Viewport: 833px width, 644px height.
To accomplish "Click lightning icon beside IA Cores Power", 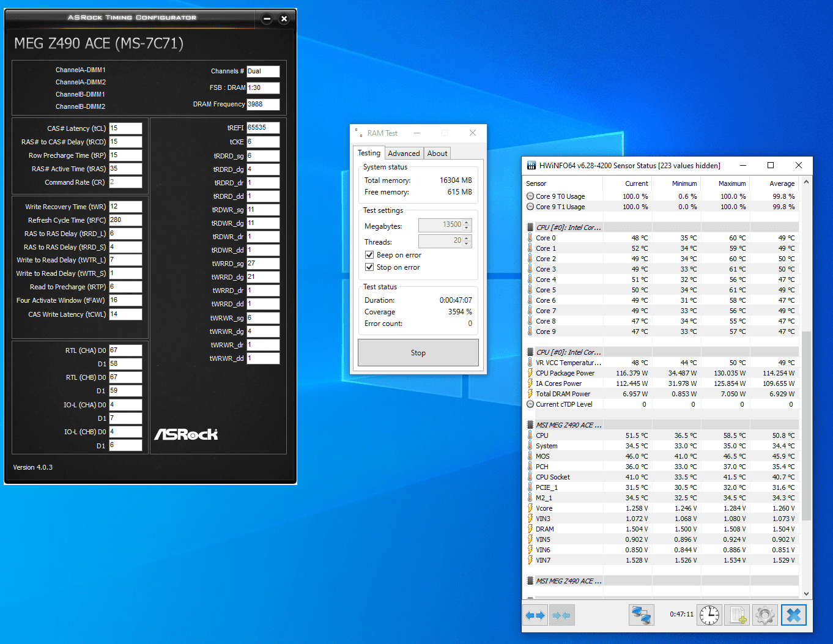I will pyautogui.click(x=530, y=383).
